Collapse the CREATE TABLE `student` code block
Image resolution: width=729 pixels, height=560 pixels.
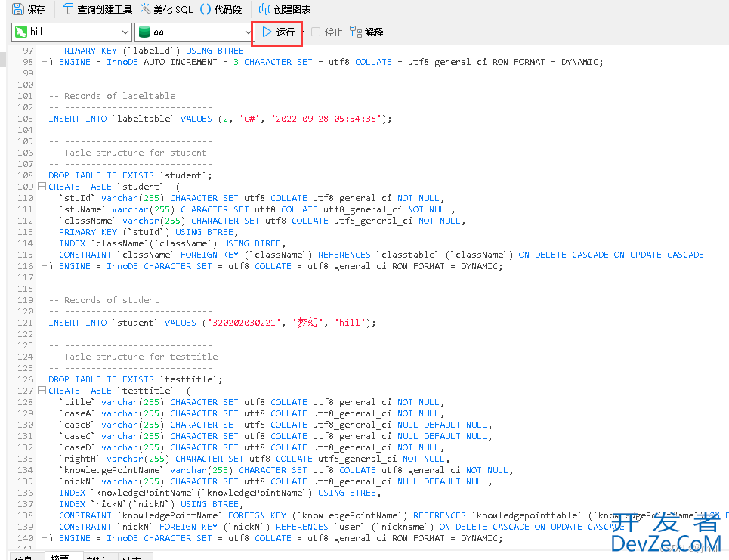[x=42, y=187]
